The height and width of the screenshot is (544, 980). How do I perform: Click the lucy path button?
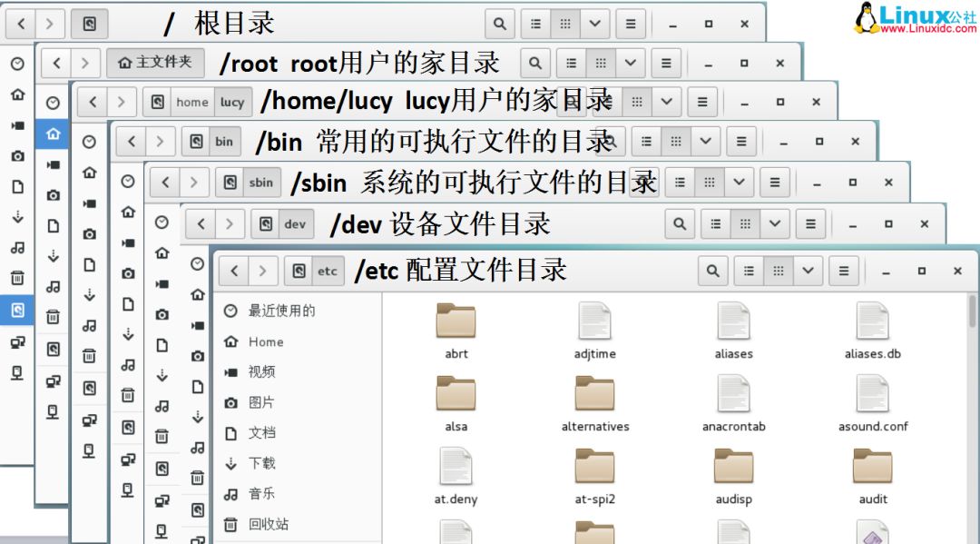[232, 102]
